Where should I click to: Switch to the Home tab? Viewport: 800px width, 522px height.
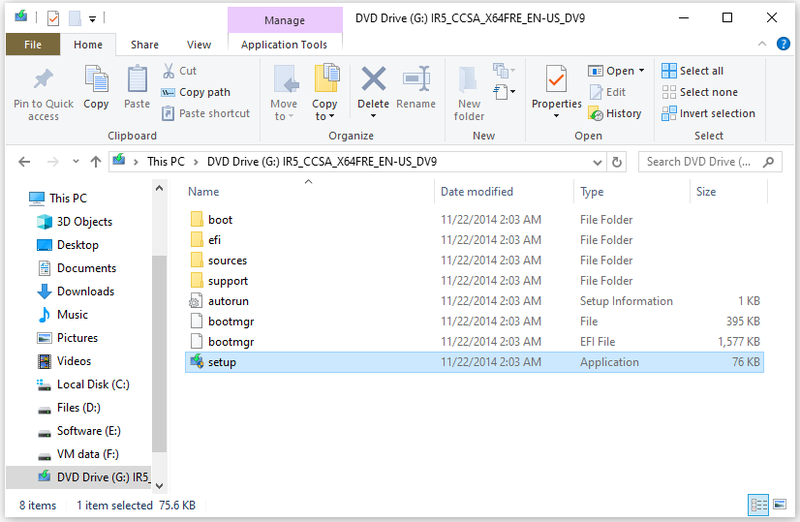(x=88, y=44)
